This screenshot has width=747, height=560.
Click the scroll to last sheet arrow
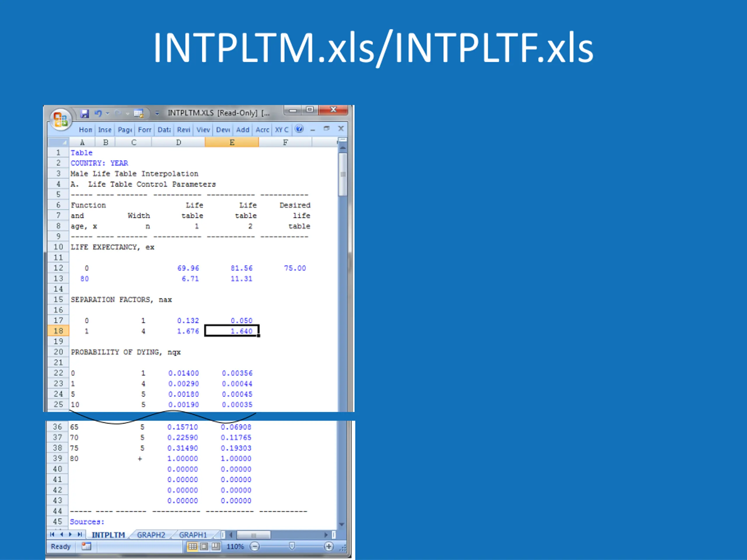pos(80,534)
